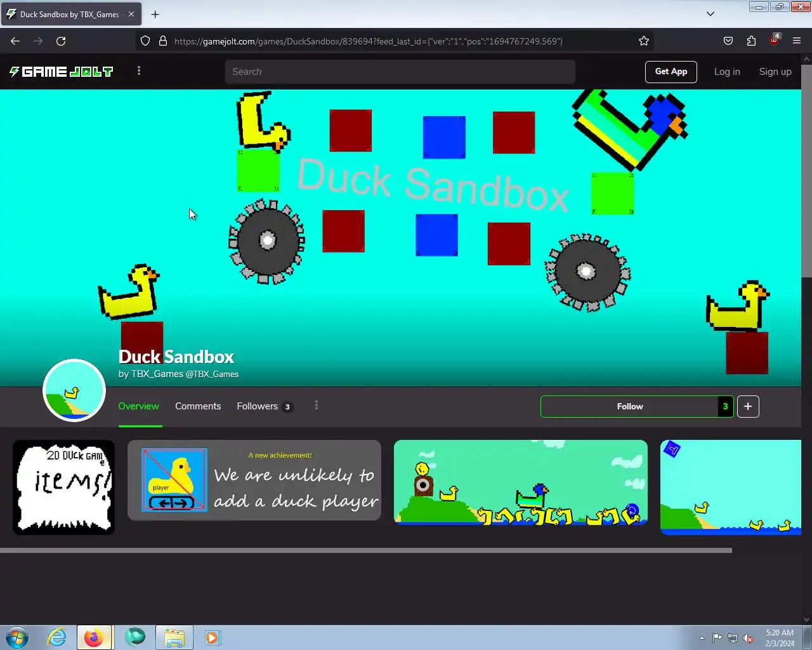This screenshot has height=650, width=812.
Task: Open the Extensions puzzle icon
Action: [x=751, y=41]
